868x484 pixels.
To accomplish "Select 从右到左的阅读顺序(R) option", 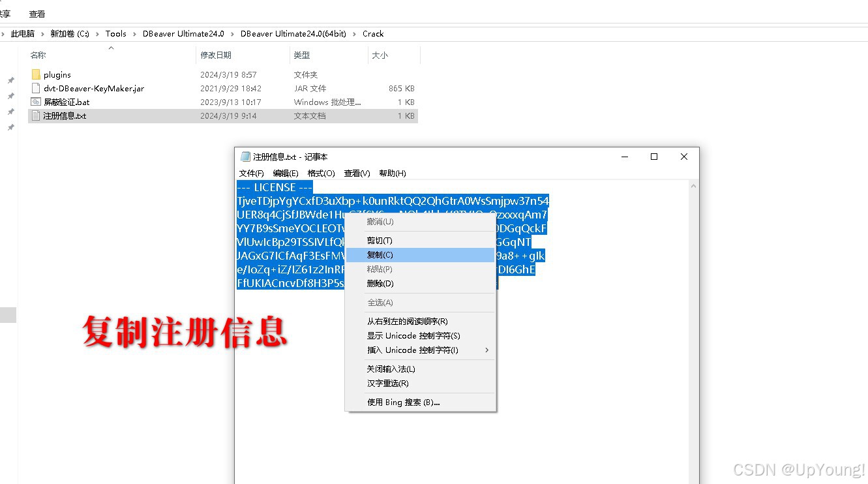I will coord(421,322).
